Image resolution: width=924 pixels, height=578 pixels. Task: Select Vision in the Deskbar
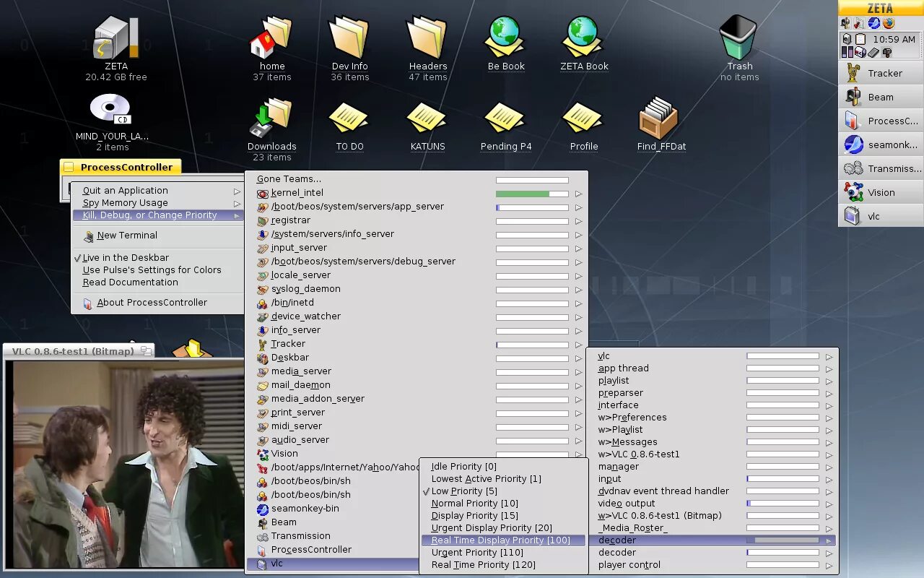(x=881, y=192)
